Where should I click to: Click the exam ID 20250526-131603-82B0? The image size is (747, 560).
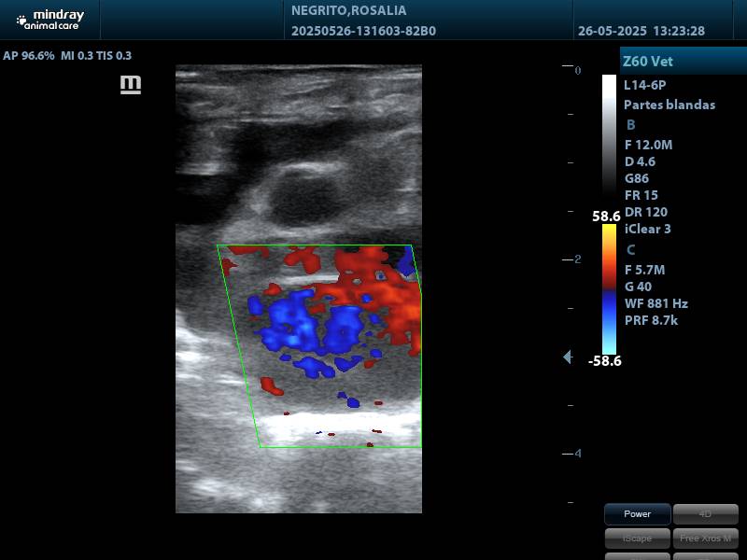(x=363, y=31)
